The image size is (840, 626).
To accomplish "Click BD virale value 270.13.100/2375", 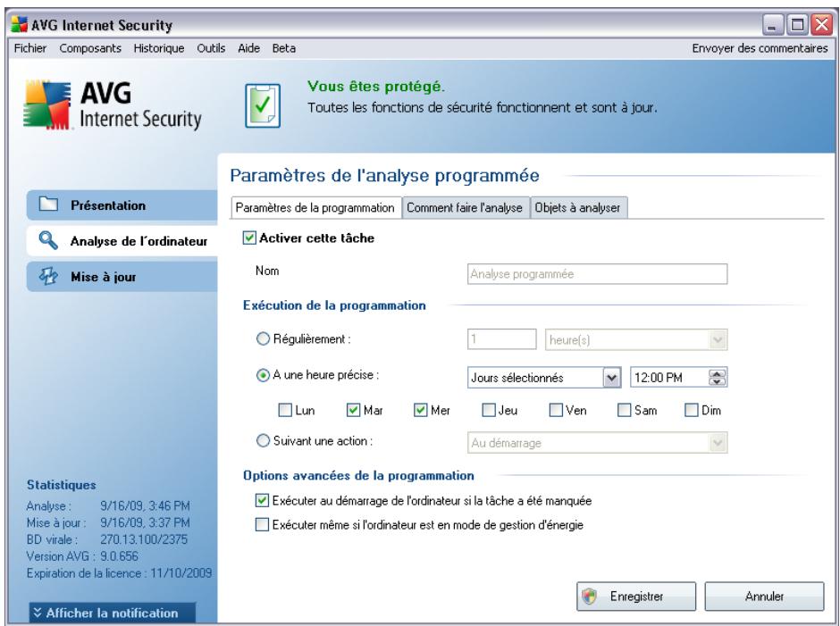I will 144,539.
